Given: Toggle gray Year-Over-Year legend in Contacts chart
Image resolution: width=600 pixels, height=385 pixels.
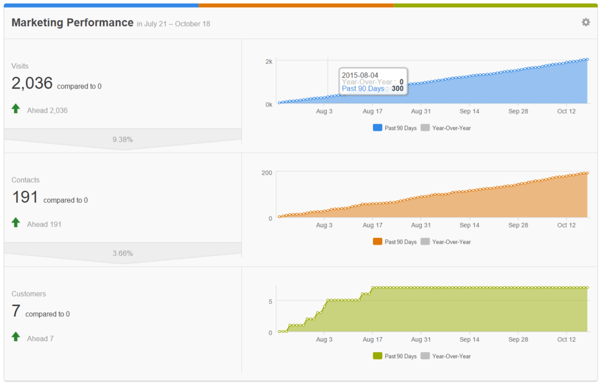Looking at the screenshot, I should pyautogui.click(x=446, y=241).
